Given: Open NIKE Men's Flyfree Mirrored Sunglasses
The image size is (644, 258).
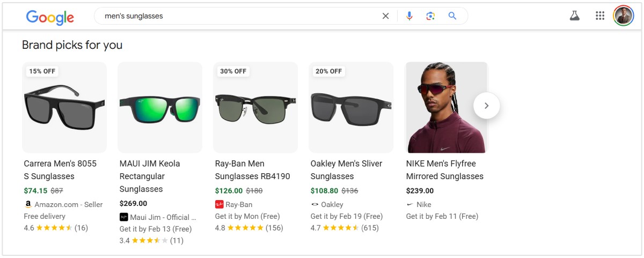Looking at the screenshot, I should [x=444, y=169].
